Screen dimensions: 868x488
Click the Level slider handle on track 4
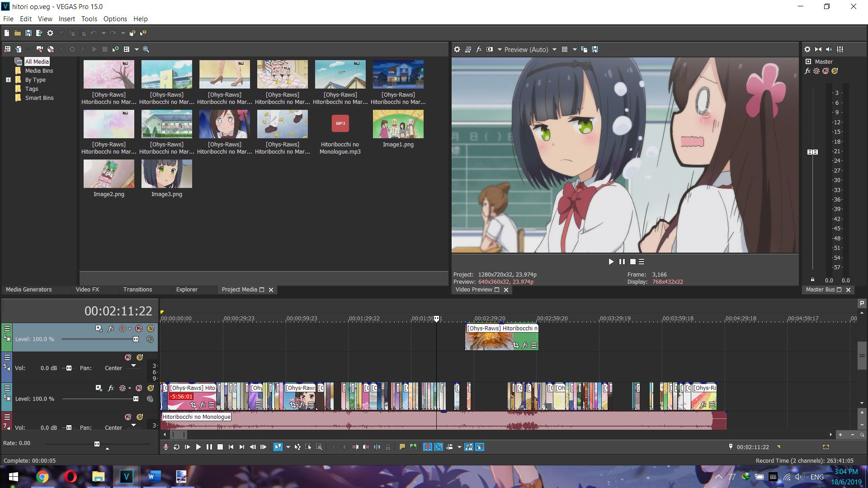coord(136,339)
